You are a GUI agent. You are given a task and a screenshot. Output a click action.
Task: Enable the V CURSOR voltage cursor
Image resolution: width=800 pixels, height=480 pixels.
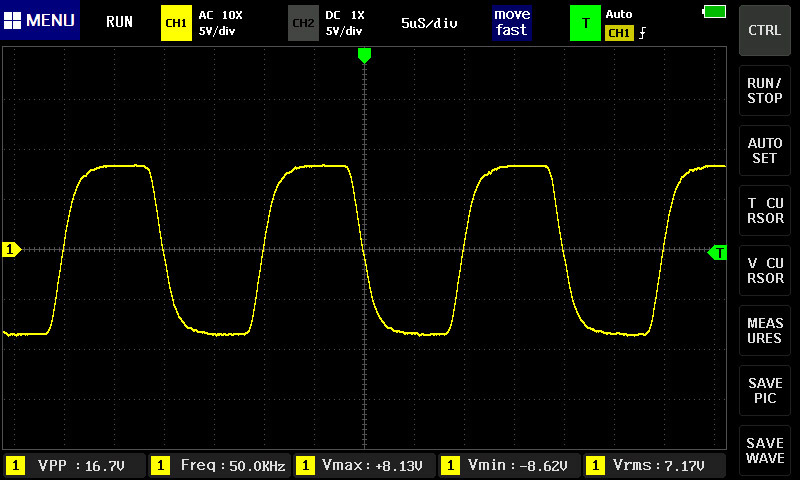tap(764, 270)
